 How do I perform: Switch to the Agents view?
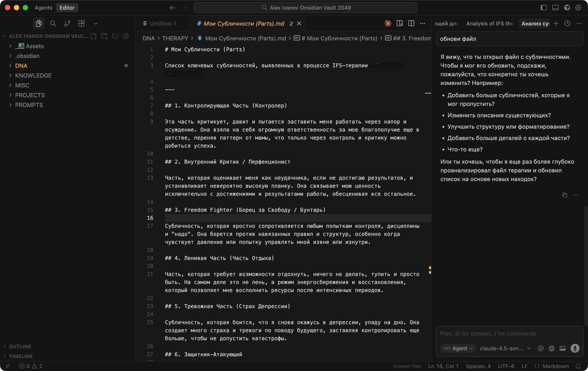pos(43,8)
